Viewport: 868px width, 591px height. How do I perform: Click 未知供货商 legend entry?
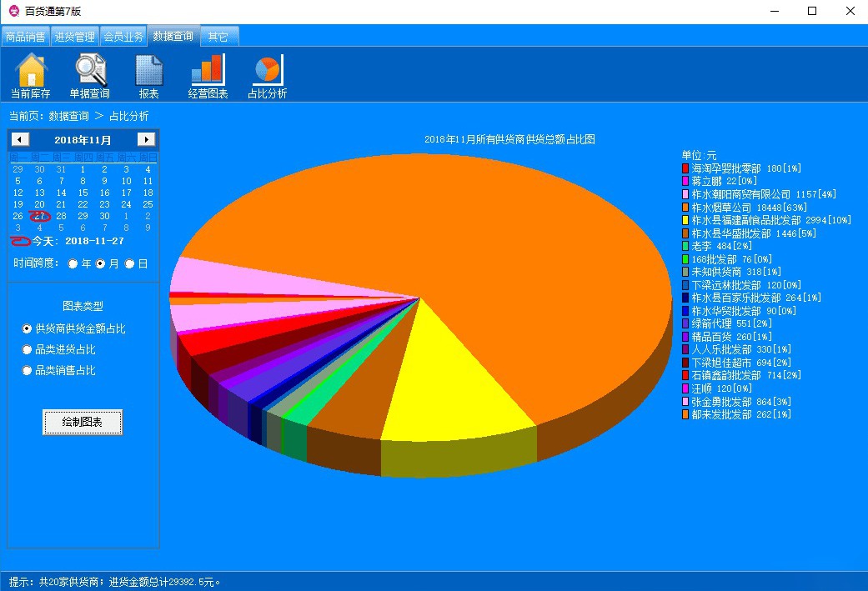(x=732, y=272)
